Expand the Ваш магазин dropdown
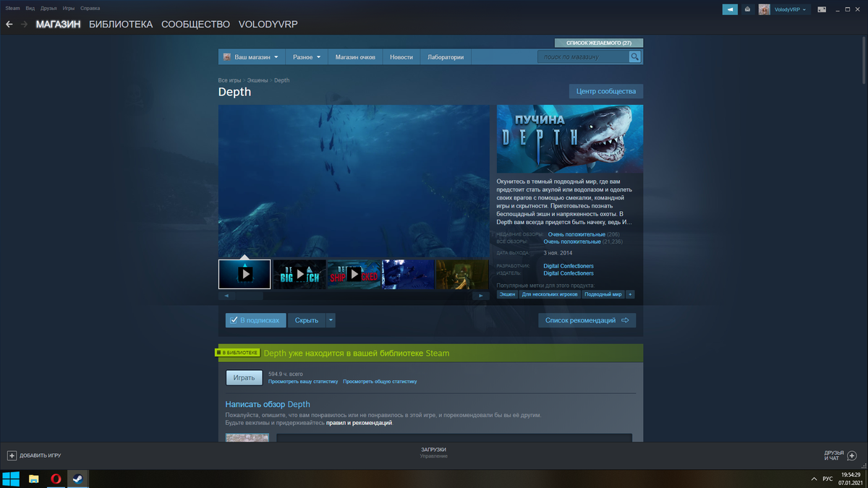The height and width of the screenshot is (488, 868). point(250,56)
